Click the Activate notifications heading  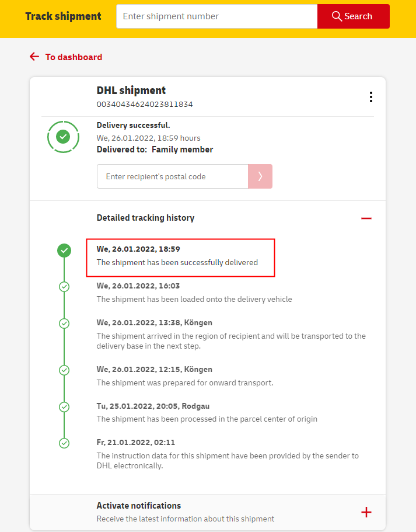pyautogui.click(x=139, y=506)
